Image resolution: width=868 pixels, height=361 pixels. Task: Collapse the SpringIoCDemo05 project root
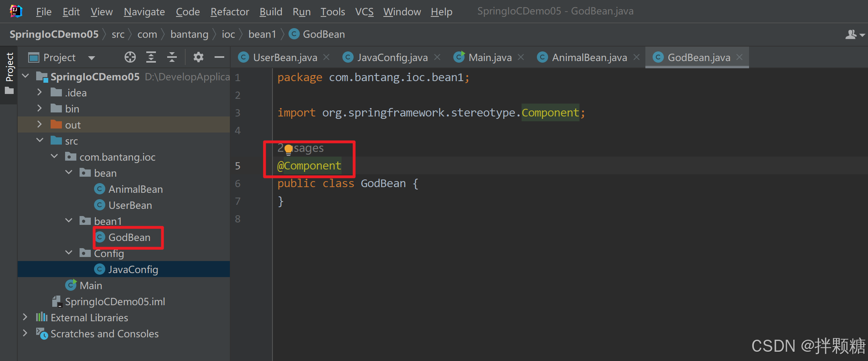pyautogui.click(x=25, y=76)
